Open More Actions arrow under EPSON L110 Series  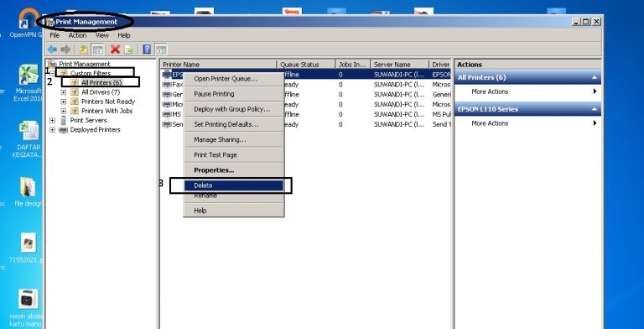(x=595, y=123)
